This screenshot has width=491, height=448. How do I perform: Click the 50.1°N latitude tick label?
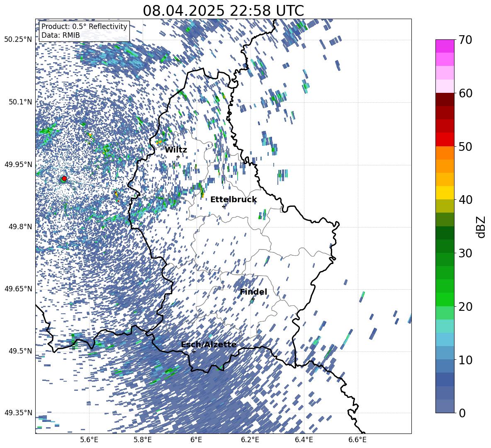point(20,102)
